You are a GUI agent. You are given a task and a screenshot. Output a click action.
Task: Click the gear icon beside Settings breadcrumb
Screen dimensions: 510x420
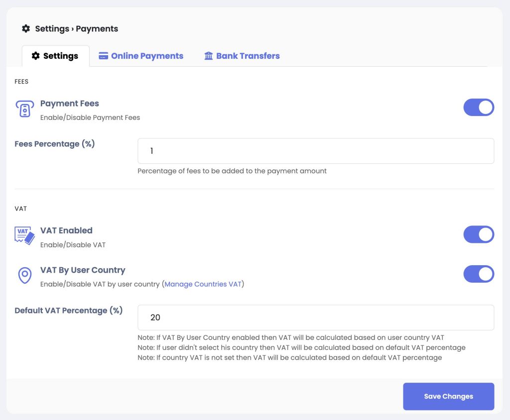pyautogui.click(x=26, y=28)
